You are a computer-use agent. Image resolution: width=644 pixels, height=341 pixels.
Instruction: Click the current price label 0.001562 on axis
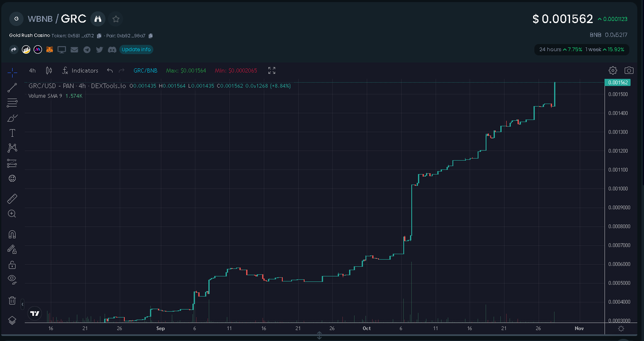(617, 83)
